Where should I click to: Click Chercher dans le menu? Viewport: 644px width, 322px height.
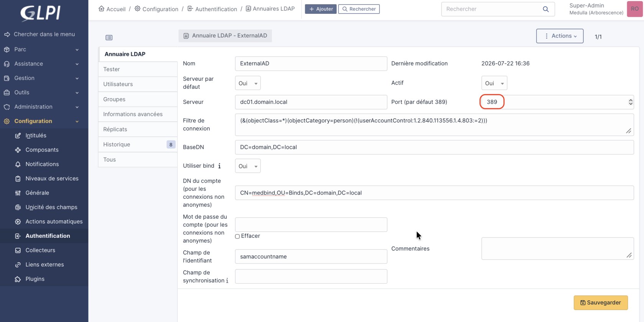[44, 34]
